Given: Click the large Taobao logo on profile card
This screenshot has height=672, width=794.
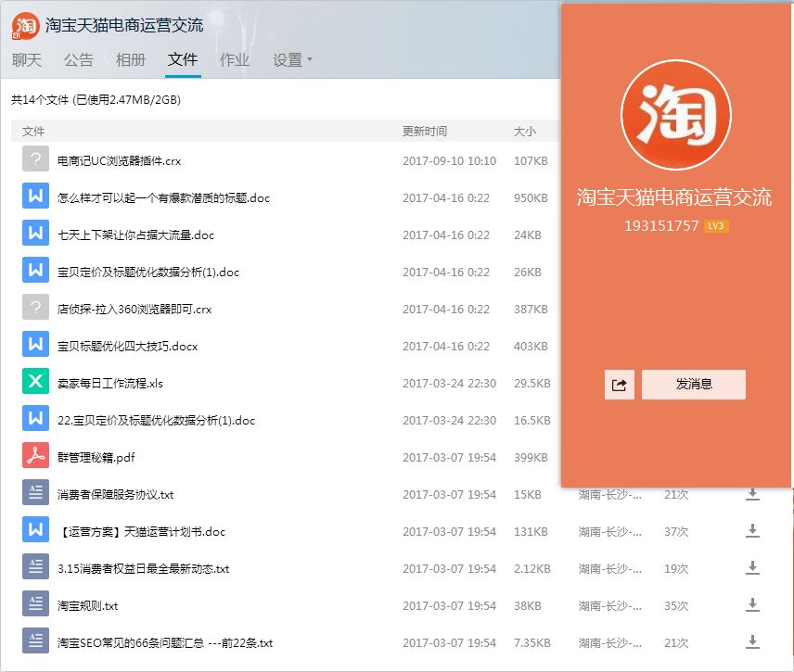Looking at the screenshot, I should 676,115.
